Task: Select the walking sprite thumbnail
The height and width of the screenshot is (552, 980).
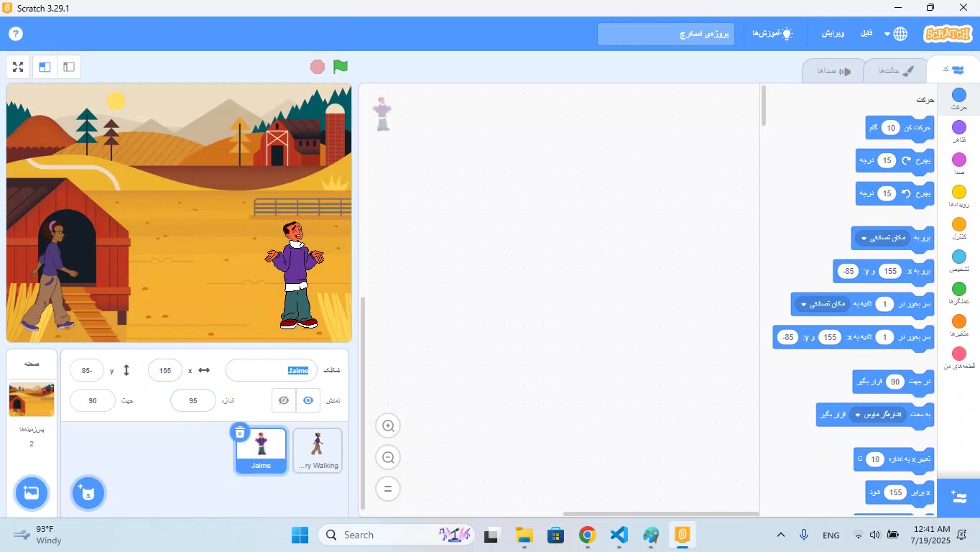Action: coord(318,451)
